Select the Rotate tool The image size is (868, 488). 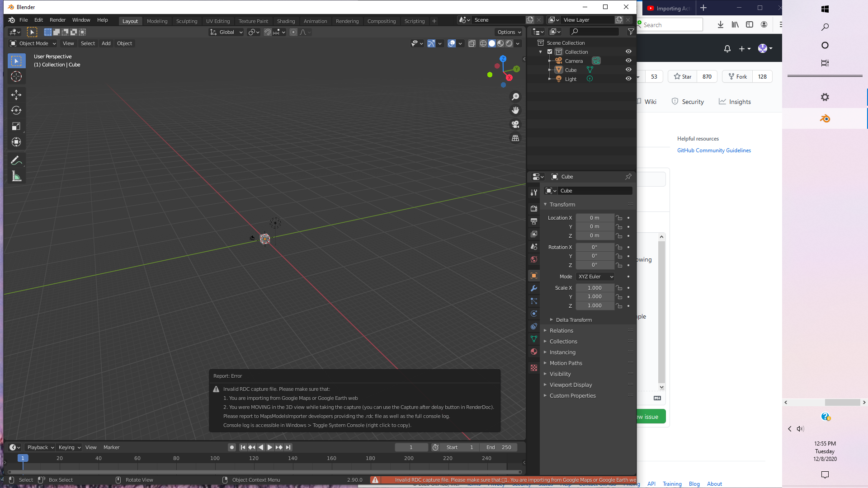click(16, 110)
